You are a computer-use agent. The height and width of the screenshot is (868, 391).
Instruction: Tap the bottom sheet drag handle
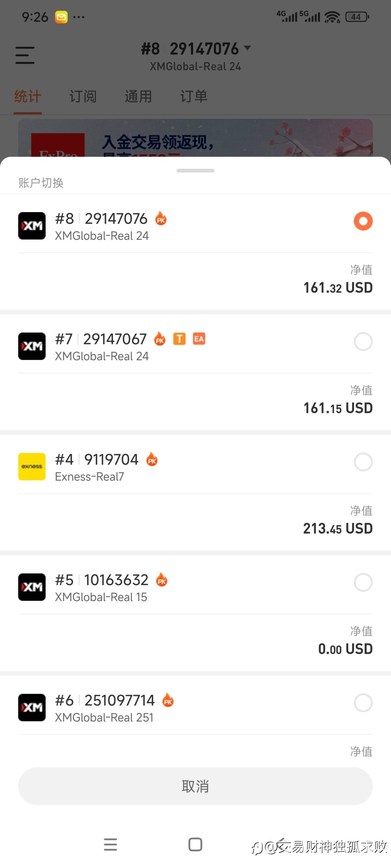coord(195,171)
